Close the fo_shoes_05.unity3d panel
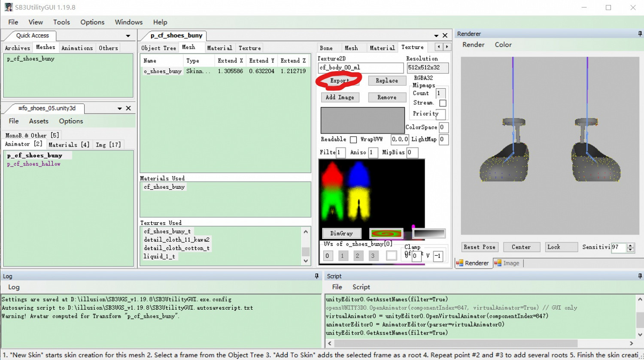The height and width of the screenshot is (360, 644). [128, 108]
